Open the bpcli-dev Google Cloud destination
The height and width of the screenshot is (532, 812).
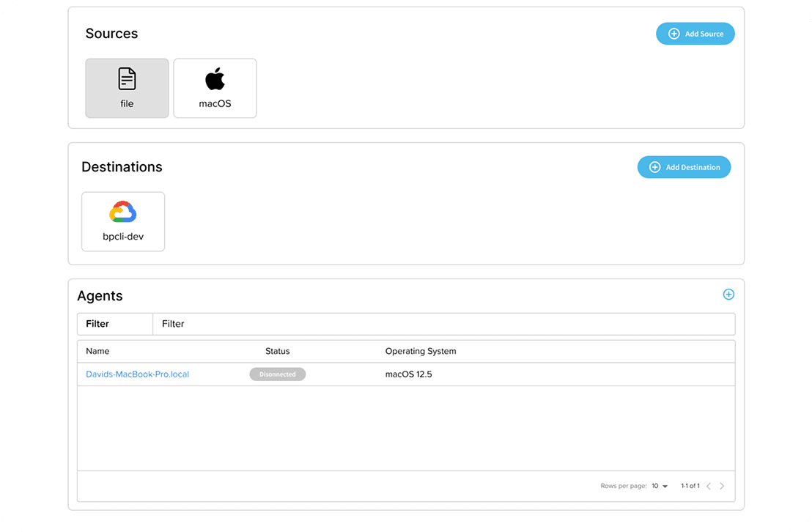point(123,222)
